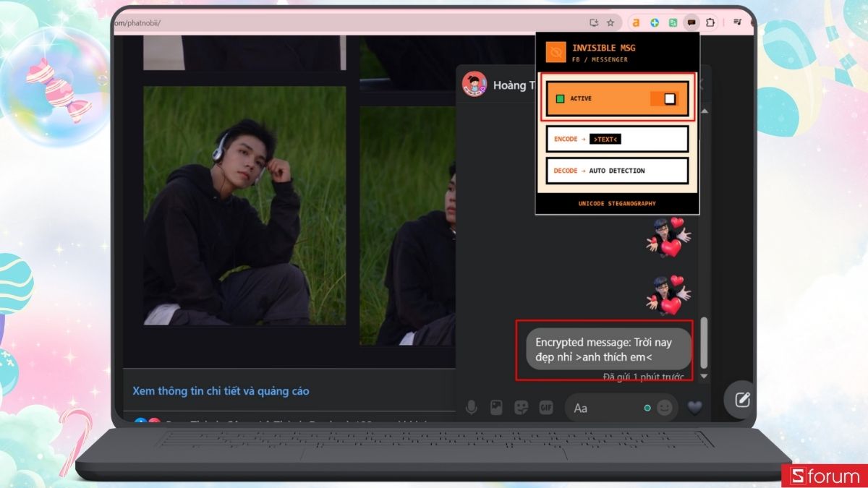Screen dimensions: 868x488
Task: Click the UNICODE STEGANOGRAPHY footer label
Action: (616, 203)
